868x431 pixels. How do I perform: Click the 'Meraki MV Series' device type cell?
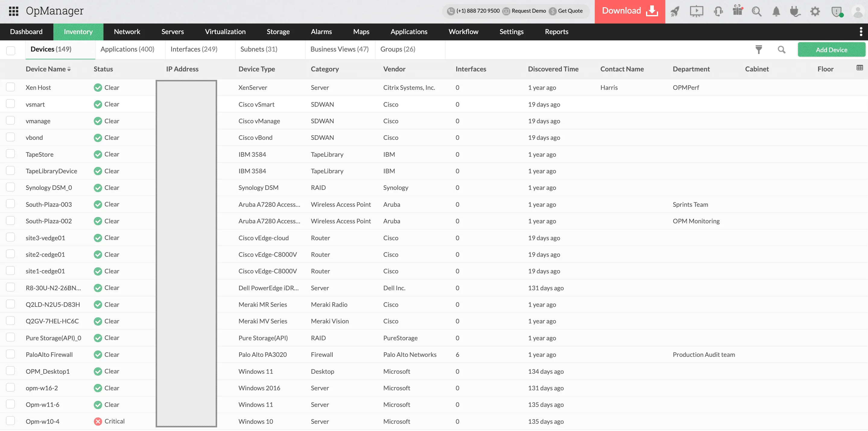(263, 321)
